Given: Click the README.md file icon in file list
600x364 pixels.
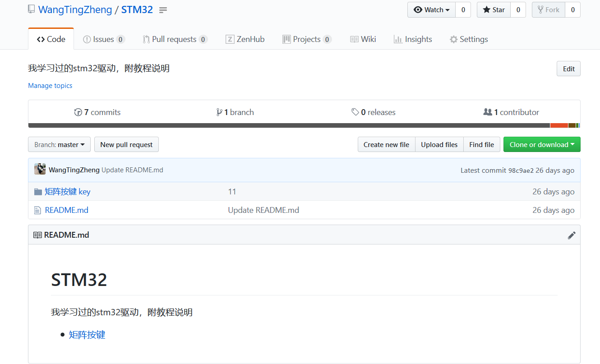Looking at the screenshot, I should point(37,210).
